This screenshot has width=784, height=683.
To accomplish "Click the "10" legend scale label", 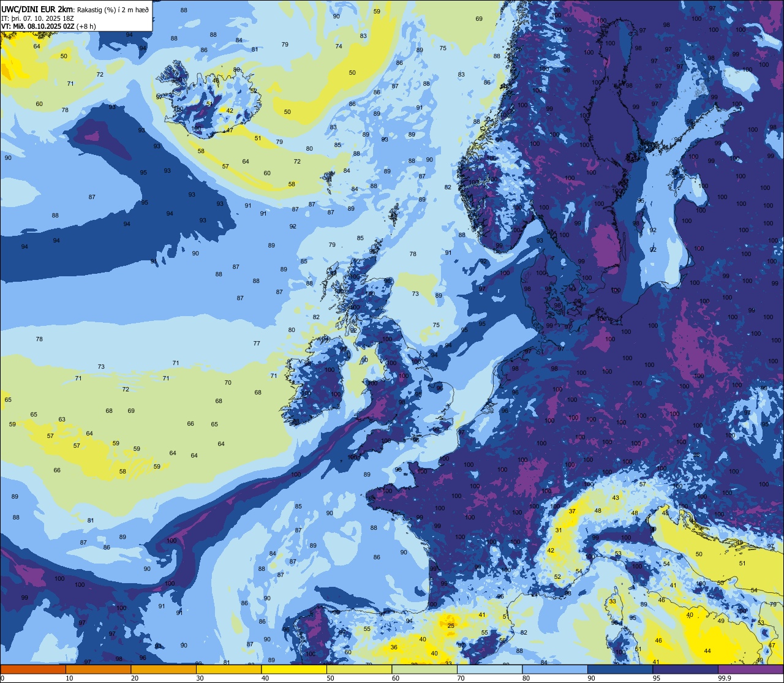I will (x=69, y=678).
